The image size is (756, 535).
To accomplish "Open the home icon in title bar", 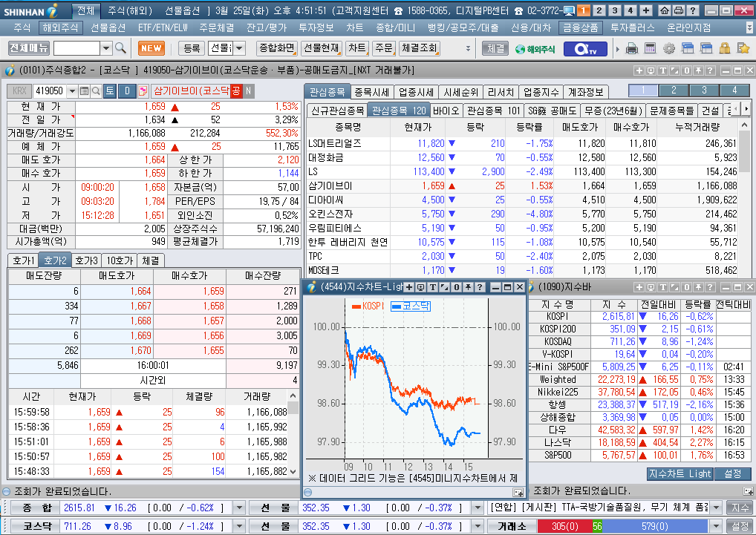I will tap(665, 10).
